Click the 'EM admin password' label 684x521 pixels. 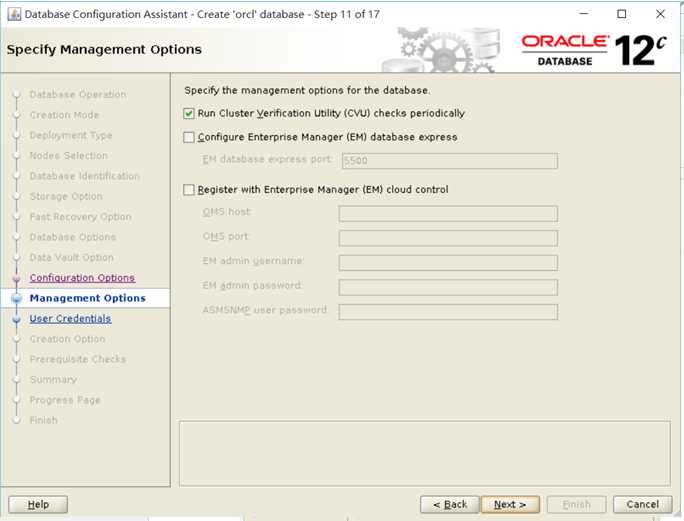[x=252, y=285]
